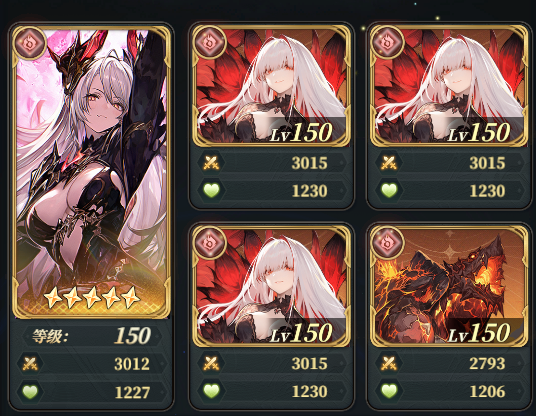Click the five gold stars rating row
The image size is (536, 416).
[92, 298]
